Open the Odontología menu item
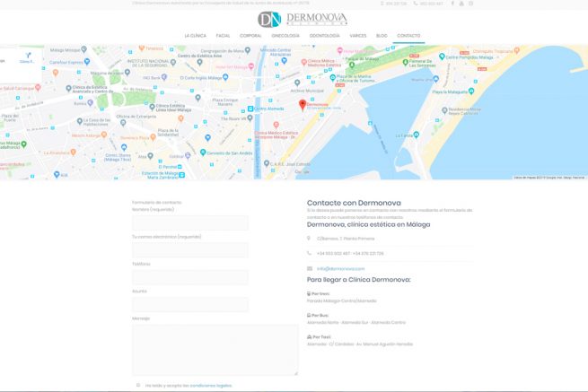 tap(324, 36)
